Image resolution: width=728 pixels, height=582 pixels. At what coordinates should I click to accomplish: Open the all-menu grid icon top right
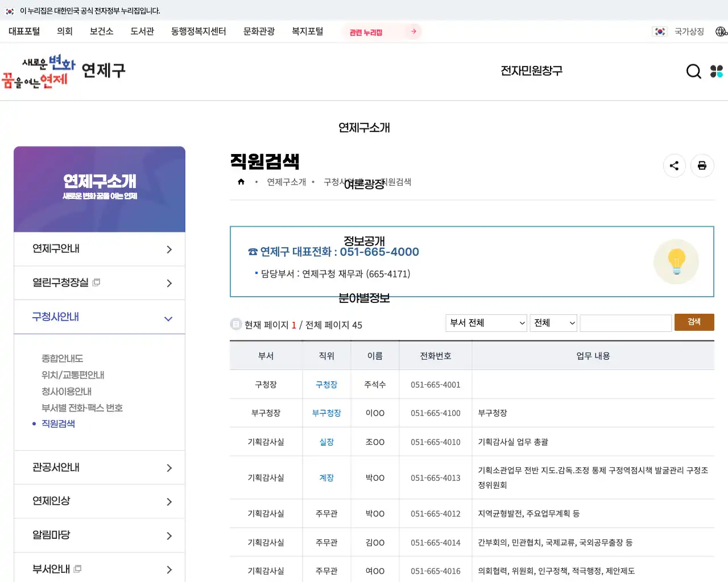click(717, 71)
